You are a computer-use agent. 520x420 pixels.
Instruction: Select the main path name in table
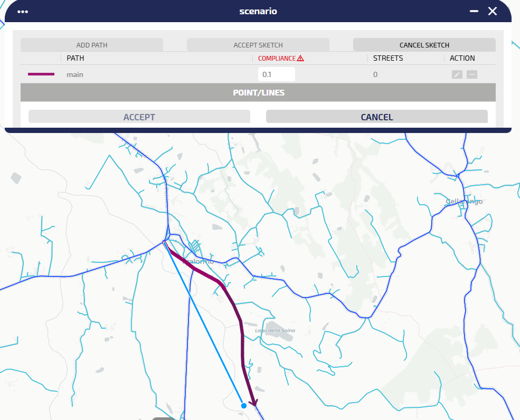75,74
